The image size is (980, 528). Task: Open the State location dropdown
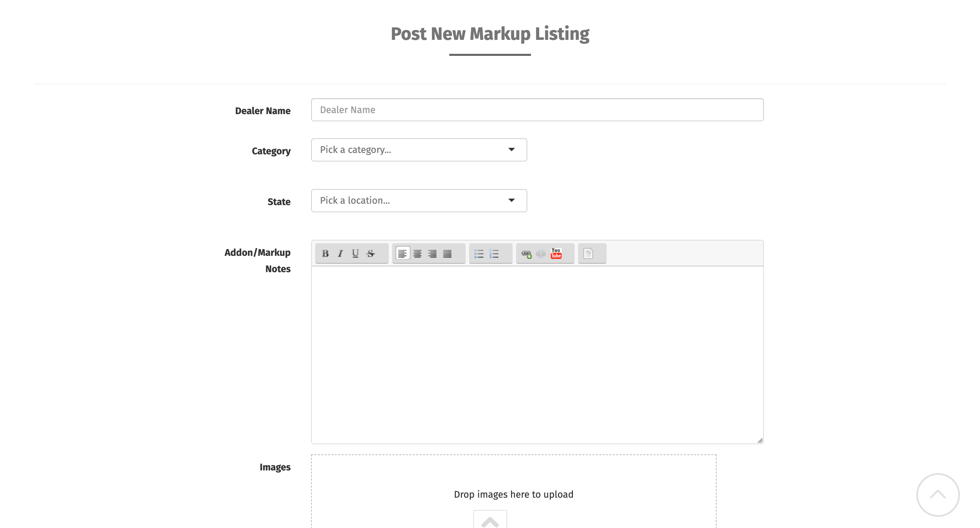point(419,201)
